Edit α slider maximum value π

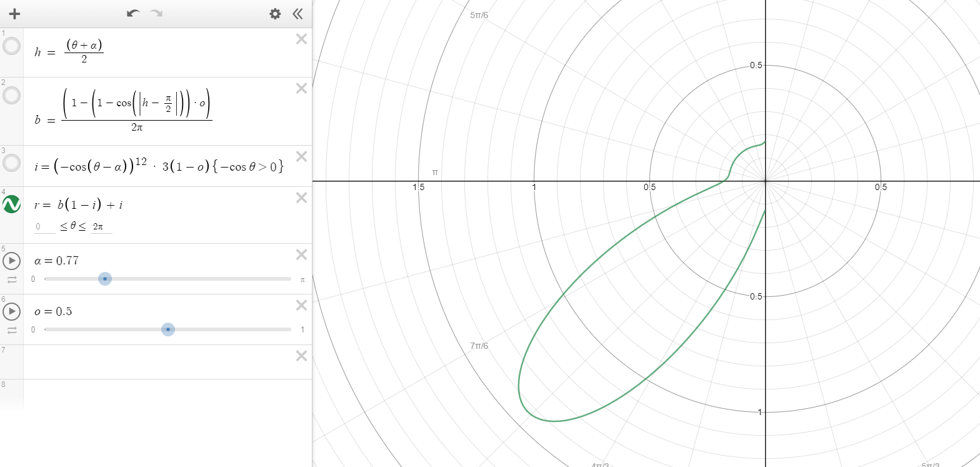pos(302,279)
